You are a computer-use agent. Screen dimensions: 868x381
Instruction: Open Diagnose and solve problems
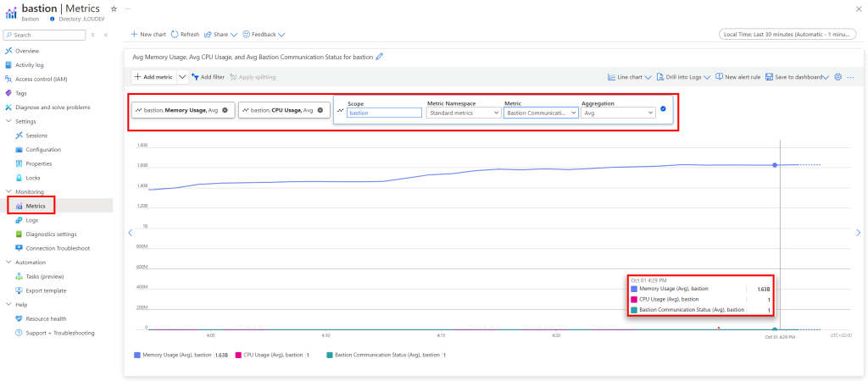[53, 108]
